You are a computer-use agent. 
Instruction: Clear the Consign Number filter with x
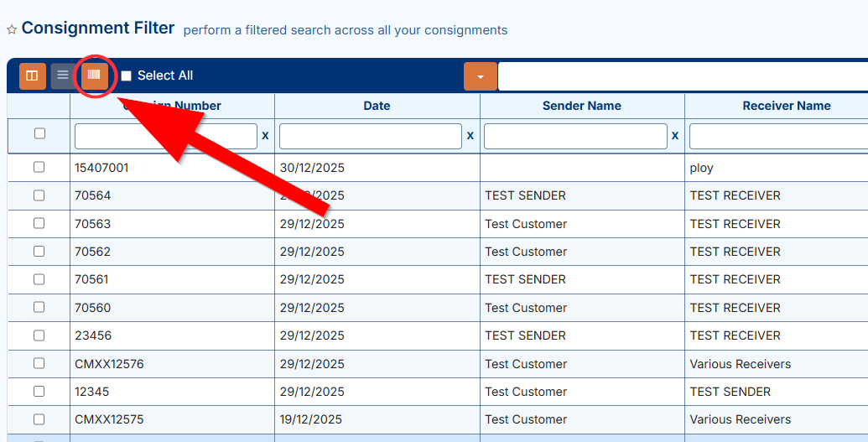tap(265, 135)
